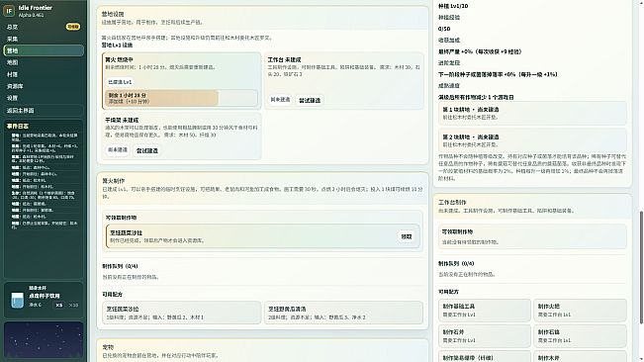Click the 种植 Lv1/10 level text

pos(453,6)
